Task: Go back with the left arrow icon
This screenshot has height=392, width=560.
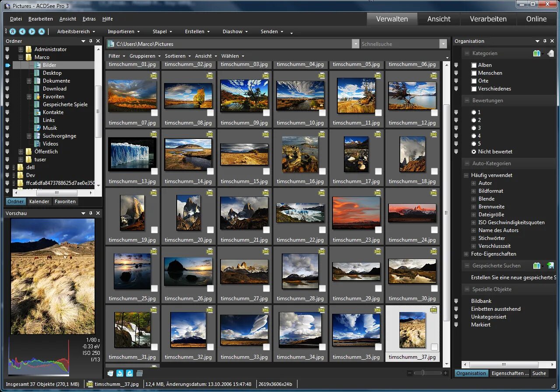Action: pos(22,31)
